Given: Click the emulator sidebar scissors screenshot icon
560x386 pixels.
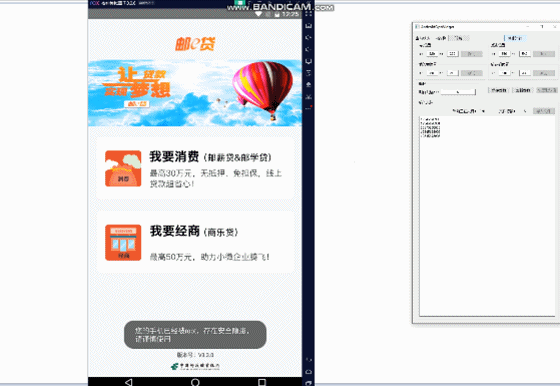Looking at the screenshot, I should click(309, 96).
